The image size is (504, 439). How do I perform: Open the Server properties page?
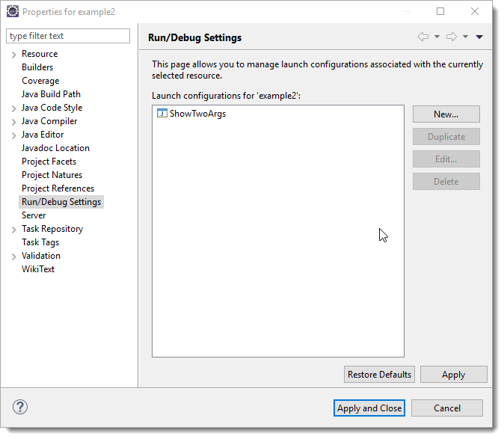[x=34, y=215]
